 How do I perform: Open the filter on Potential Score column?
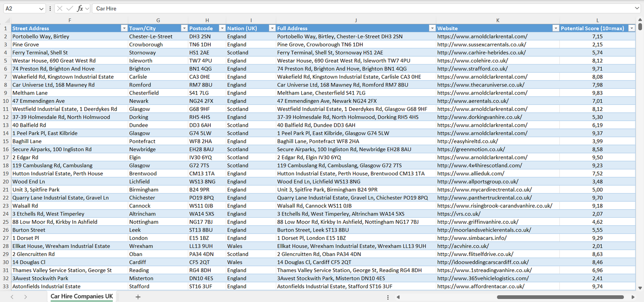[x=632, y=28]
